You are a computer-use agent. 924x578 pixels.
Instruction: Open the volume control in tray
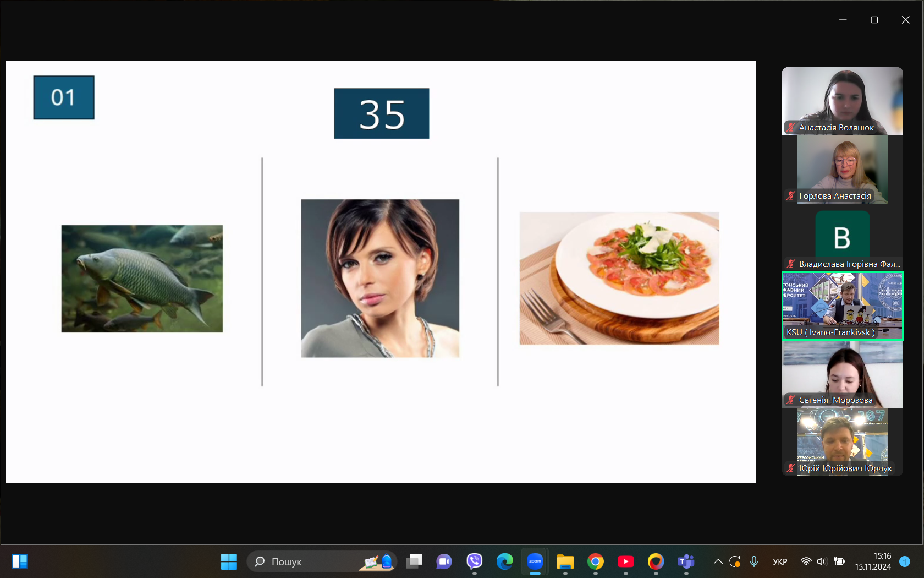point(822,561)
